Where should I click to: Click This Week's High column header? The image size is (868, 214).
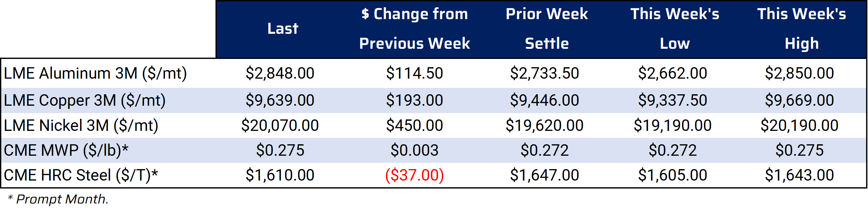point(802,29)
